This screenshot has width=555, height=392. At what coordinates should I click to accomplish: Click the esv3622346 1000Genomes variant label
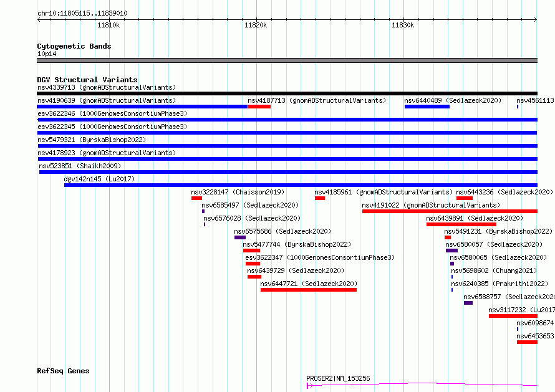tap(112, 113)
